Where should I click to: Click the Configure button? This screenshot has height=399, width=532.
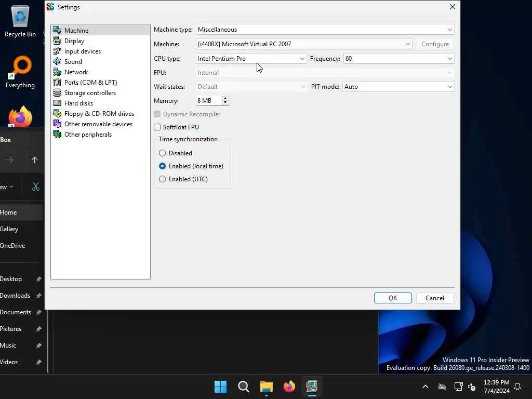point(435,44)
